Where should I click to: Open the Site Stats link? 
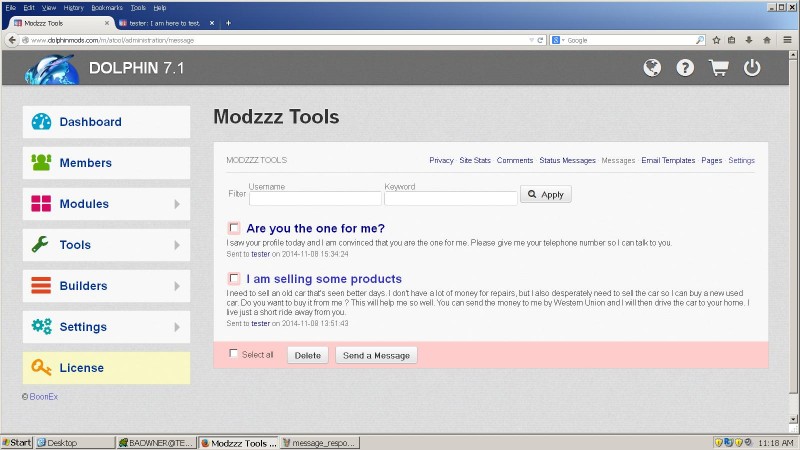(x=474, y=160)
